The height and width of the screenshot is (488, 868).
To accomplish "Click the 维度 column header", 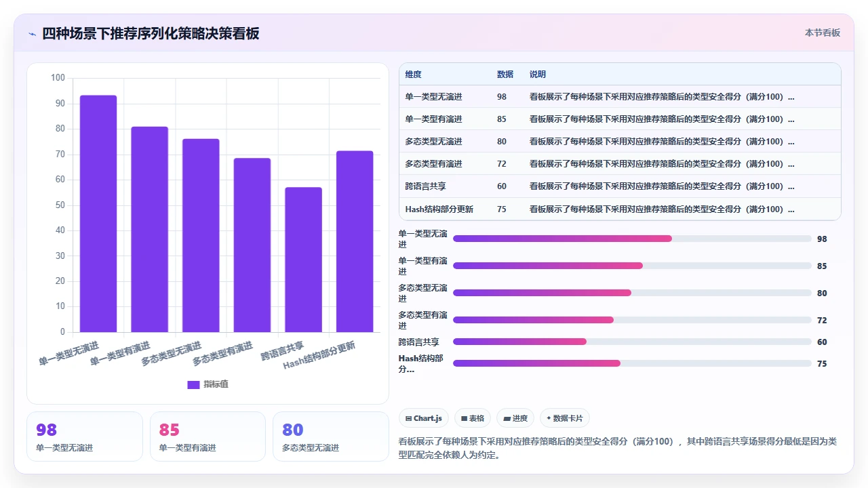I will click(x=414, y=75).
